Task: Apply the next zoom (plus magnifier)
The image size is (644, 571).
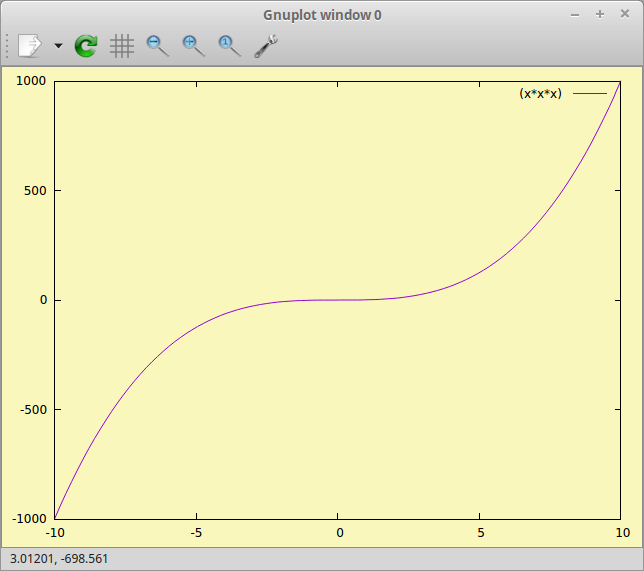Action: pyautogui.click(x=193, y=45)
